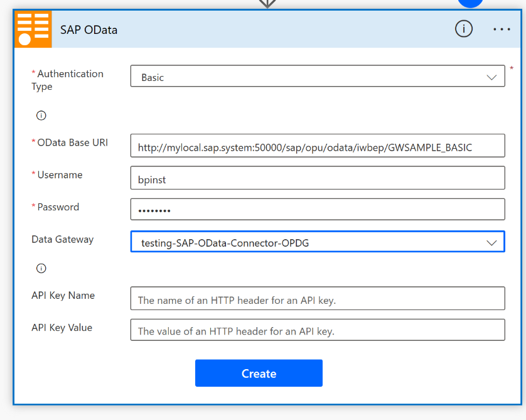
Task: Click the orange SAP OData connector icon
Action: [33, 29]
